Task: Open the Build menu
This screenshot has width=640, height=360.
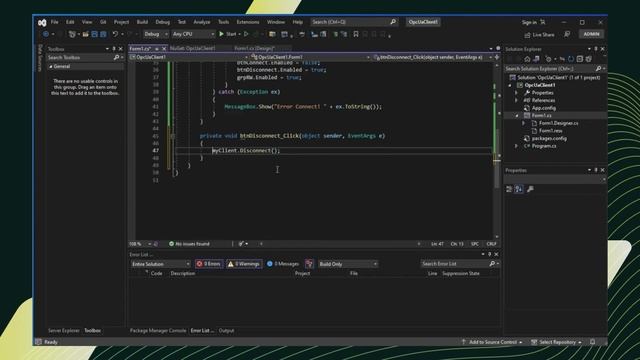Action: tap(142, 22)
